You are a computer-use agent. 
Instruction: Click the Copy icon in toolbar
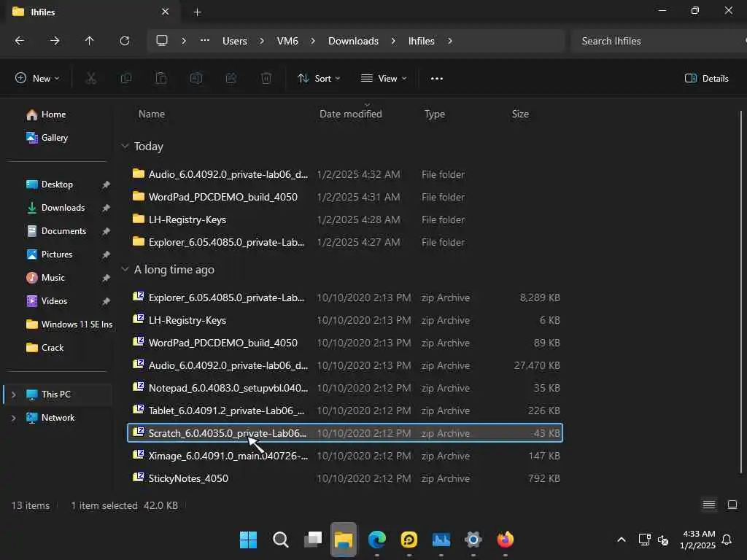pos(126,78)
